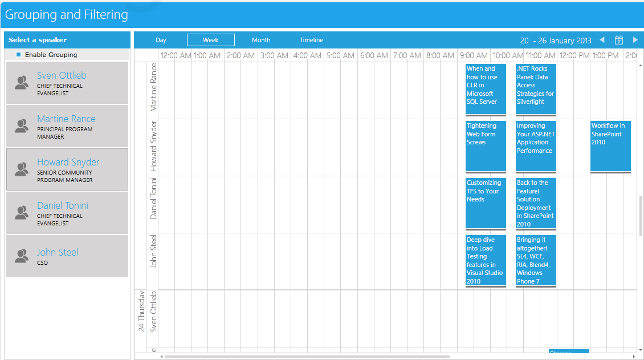Click John Steel's avatar icon
644x360 pixels.
click(x=22, y=256)
